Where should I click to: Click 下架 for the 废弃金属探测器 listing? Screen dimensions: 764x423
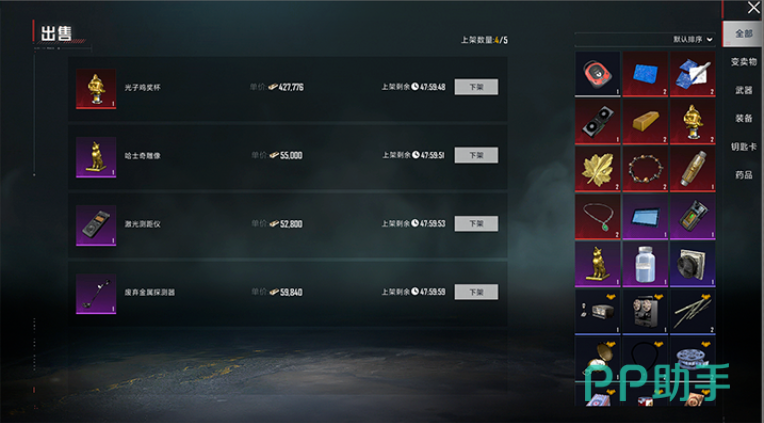476,292
